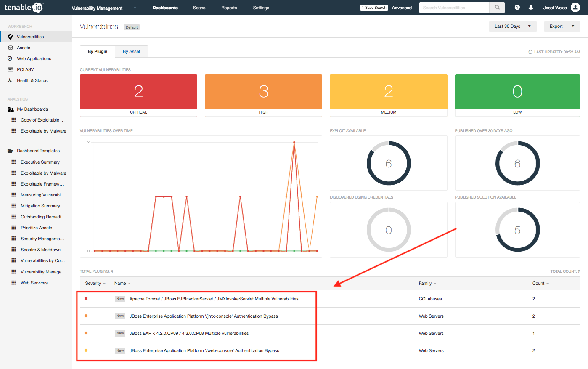This screenshot has height=369, width=588.
Task: Open the Last 30 Days date range dropdown
Action: (x=513, y=26)
